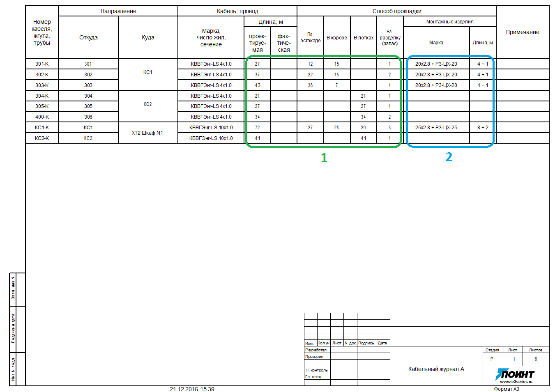The image size is (555, 392).
Task: Click the blue annotation number 2
Action: (x=449, y=157)
